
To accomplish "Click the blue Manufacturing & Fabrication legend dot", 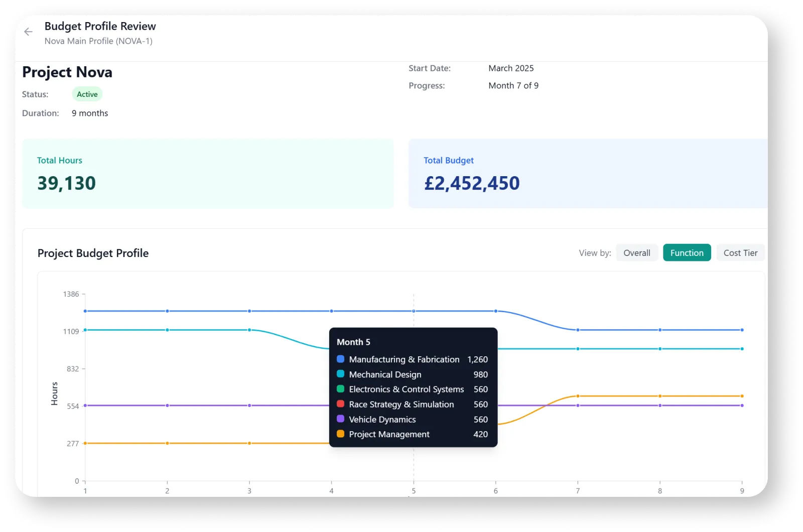I will point(339,359).
